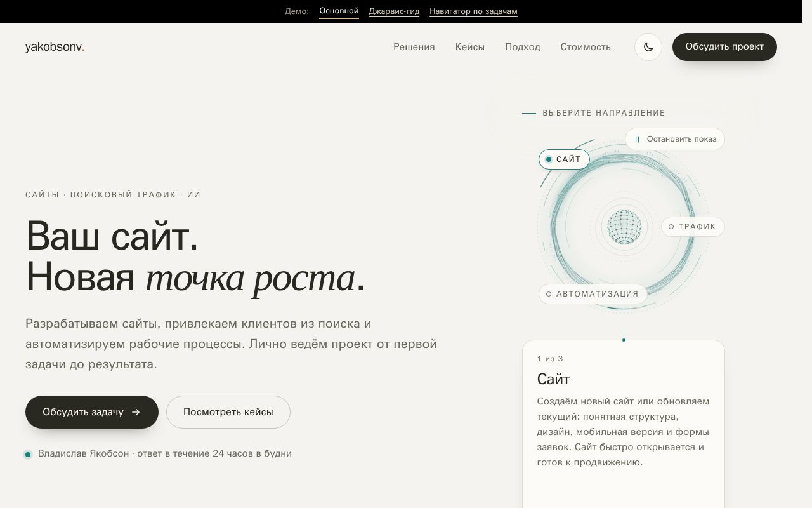
Task: Click the globe icon in the orbit center
Action: [624, 227]
